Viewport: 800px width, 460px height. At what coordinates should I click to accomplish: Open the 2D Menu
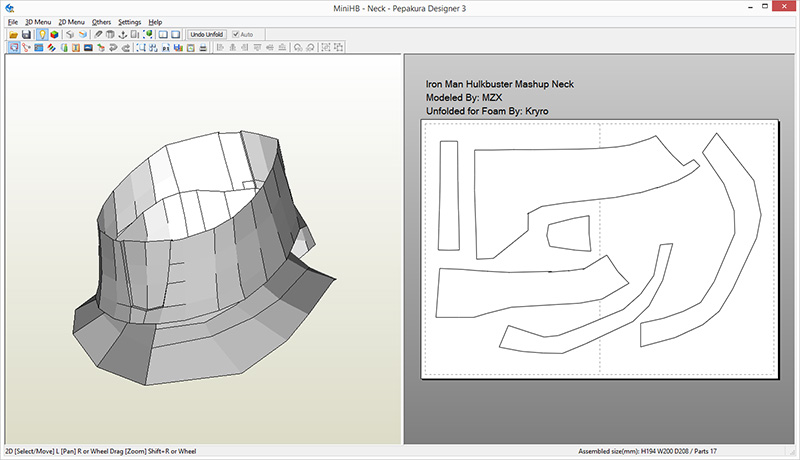click(71, 22)
